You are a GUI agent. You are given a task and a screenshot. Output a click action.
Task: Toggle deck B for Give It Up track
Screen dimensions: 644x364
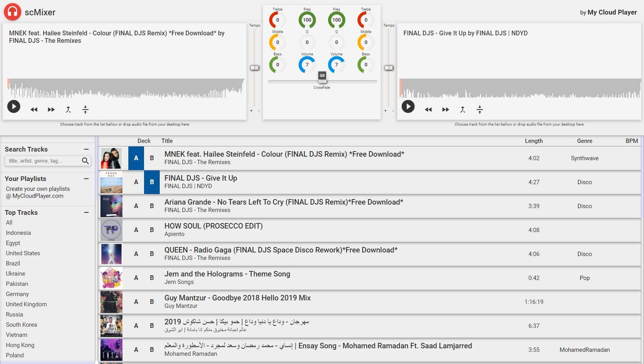tap(152, 182)
